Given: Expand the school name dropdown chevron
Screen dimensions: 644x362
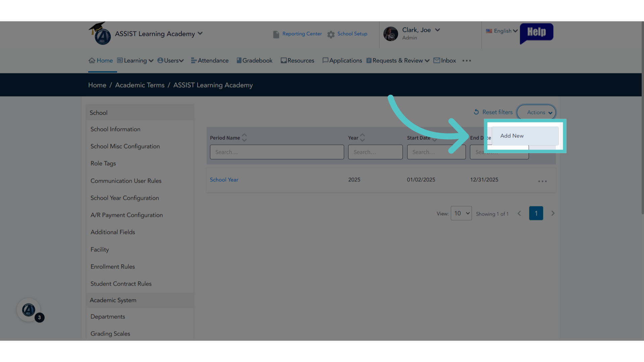Looking at the screenshot, I should pyautogui.click(x=200, y=33).
